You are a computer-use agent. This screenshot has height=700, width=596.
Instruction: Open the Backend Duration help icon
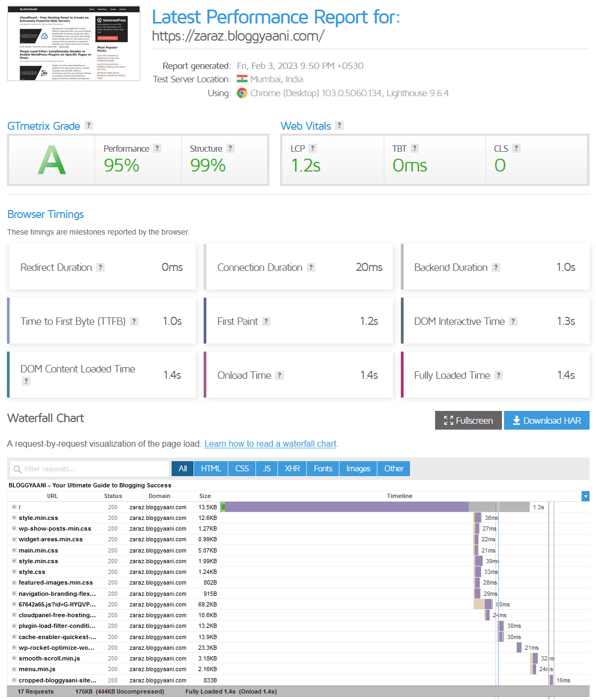496,267
